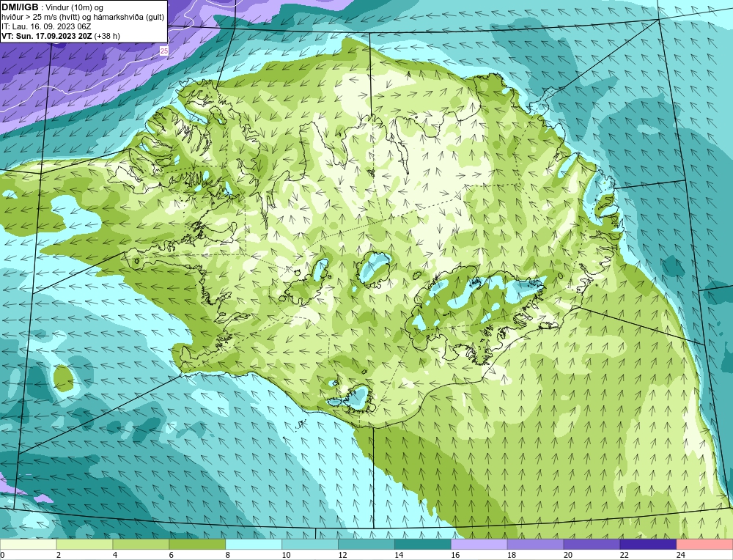
Task: Click the legend value label '20'
Action: (569, 555)
